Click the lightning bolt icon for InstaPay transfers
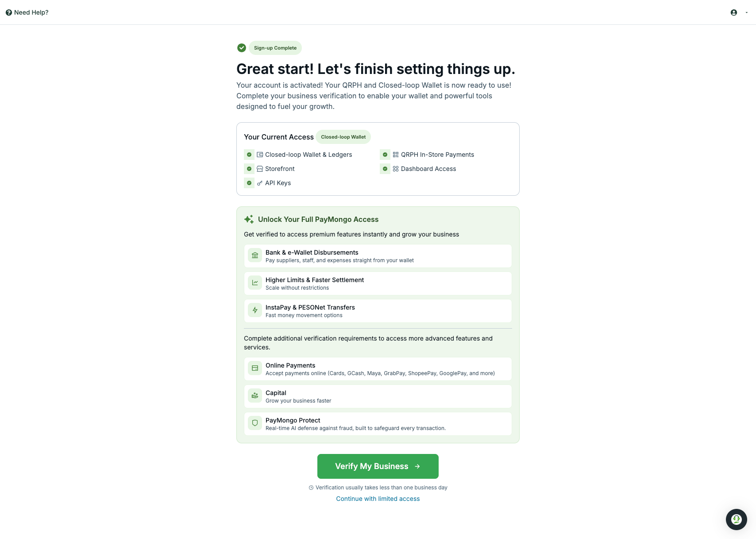The image size is (756, 539). 255,310
